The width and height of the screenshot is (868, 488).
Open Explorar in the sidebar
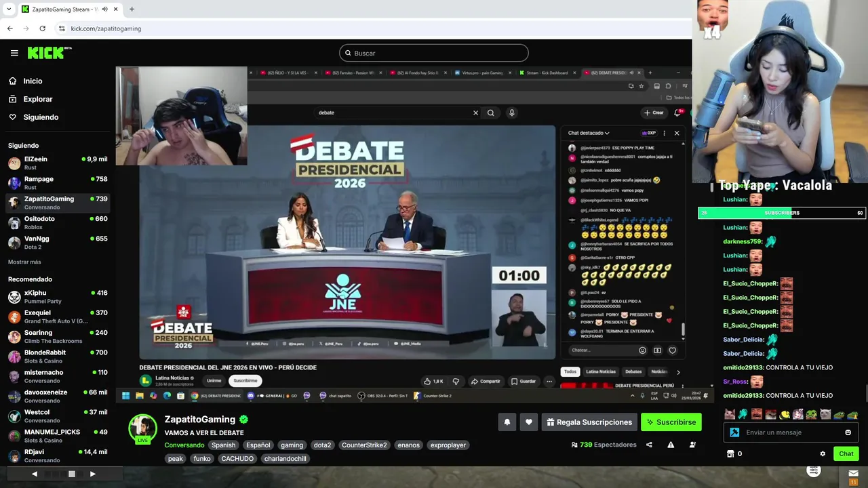pyautogui.click(x=37, y=99)
